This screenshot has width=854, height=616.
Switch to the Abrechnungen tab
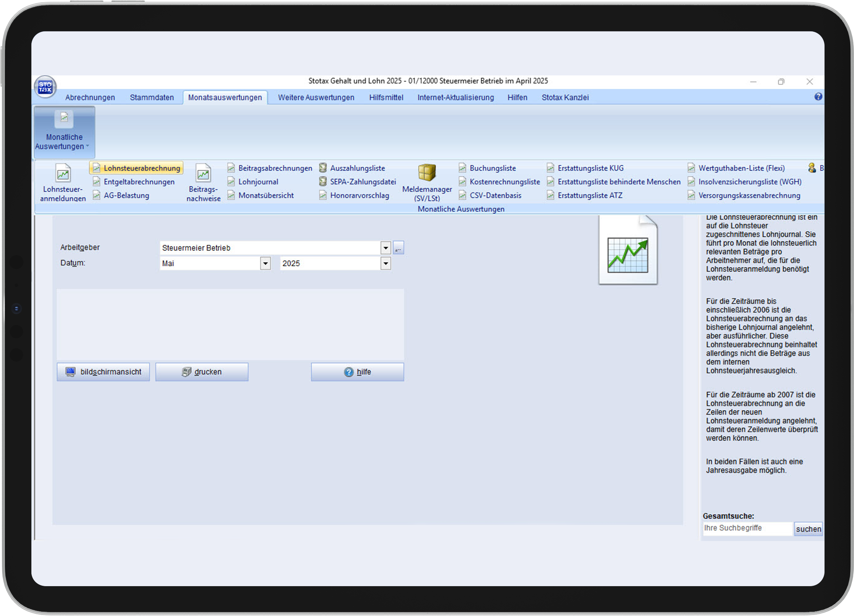90,98
